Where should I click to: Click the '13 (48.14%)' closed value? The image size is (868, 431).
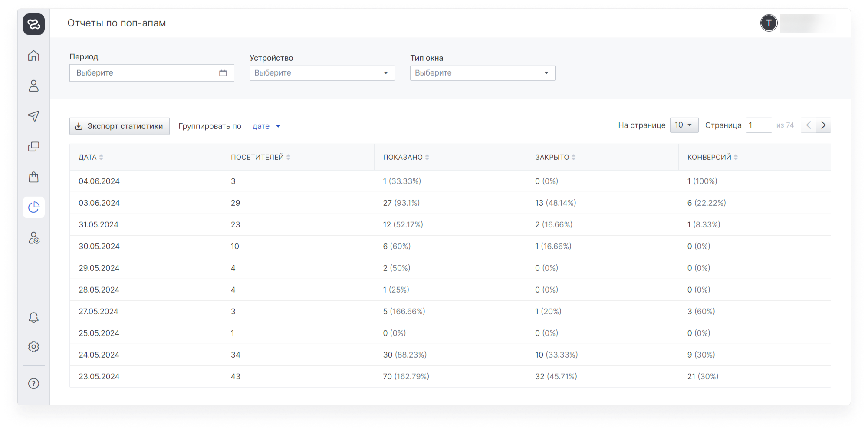tap(556, 203)
